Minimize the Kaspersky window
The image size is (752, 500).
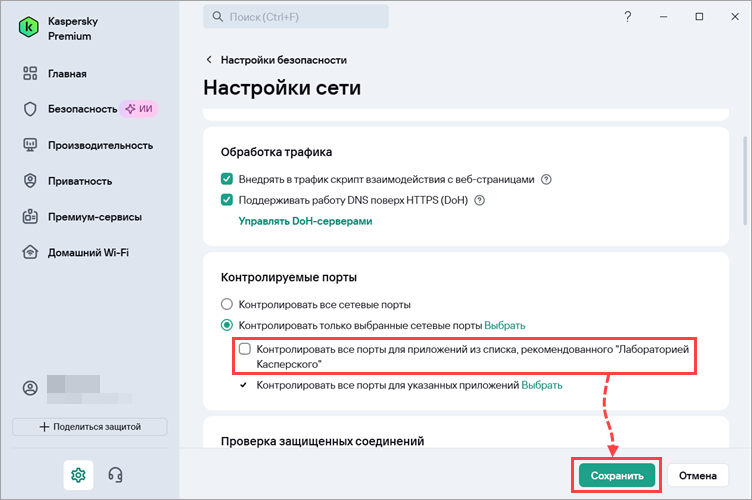click(663, 17)
